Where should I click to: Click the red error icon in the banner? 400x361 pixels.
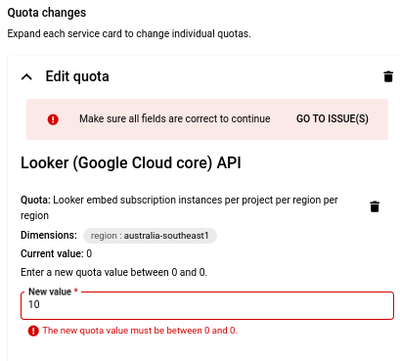(53, 119)
